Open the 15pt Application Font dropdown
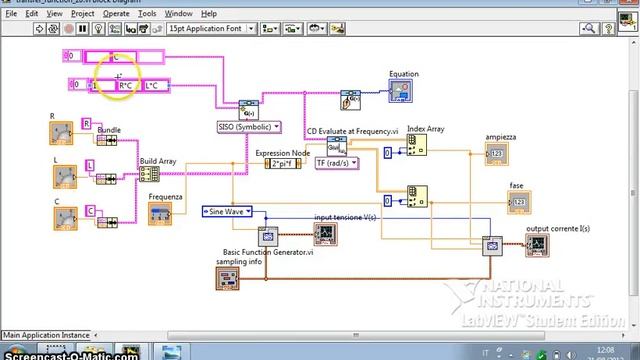 tap(211, 29)
